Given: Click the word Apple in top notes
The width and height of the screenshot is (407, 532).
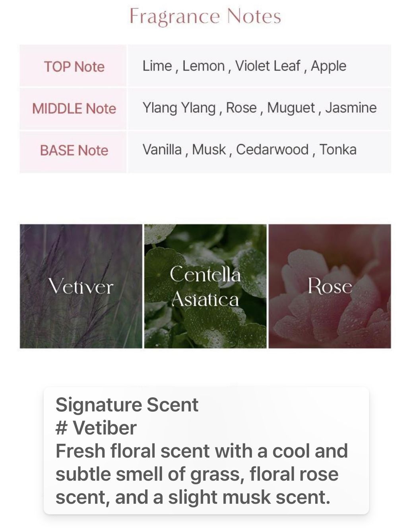Looking at the screenshot, I should [x=328, y=66].
